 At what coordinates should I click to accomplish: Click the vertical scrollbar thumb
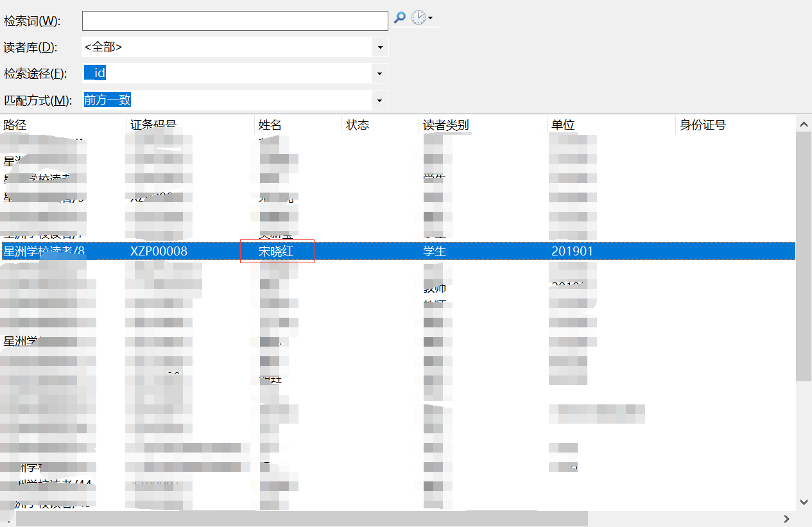[804, 256]
